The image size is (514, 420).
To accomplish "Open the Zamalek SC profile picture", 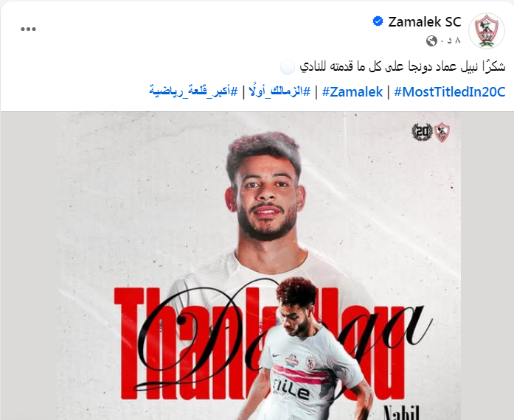I will pos(487,30).
